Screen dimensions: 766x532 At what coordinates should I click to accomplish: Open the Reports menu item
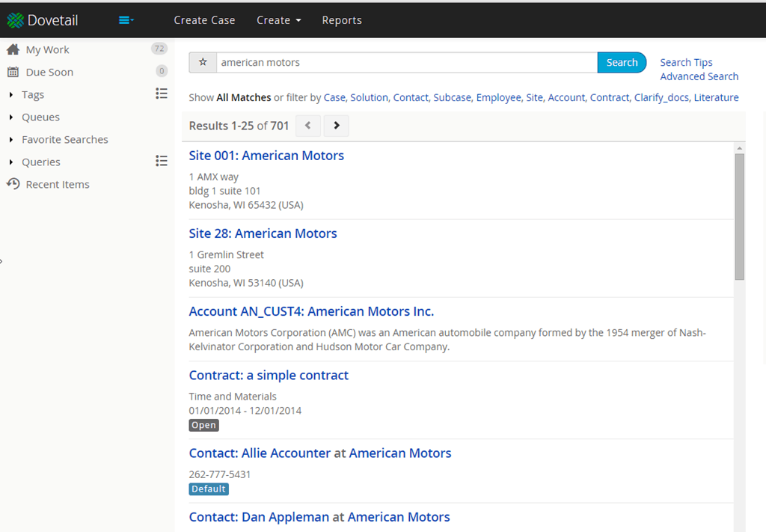(342, 20)
